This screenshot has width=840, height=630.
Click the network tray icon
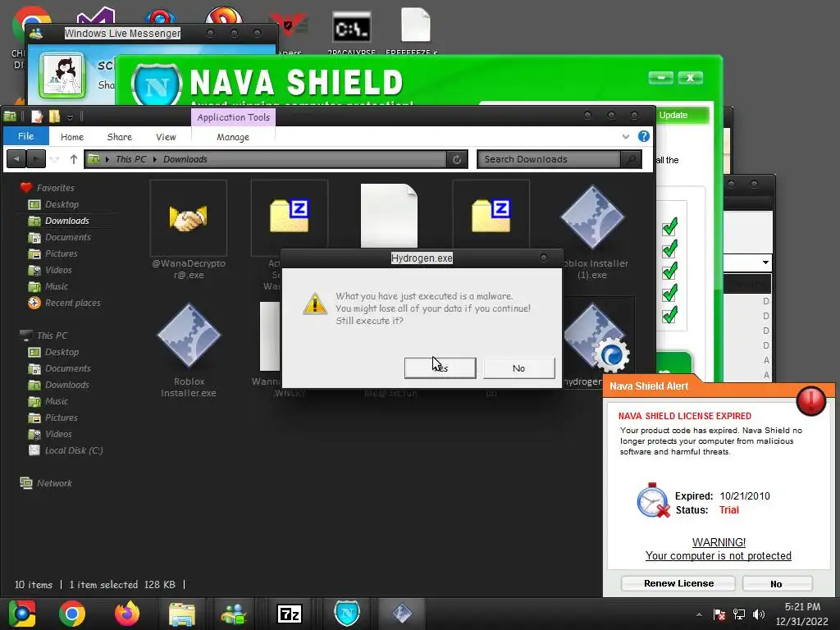(739, 614)
